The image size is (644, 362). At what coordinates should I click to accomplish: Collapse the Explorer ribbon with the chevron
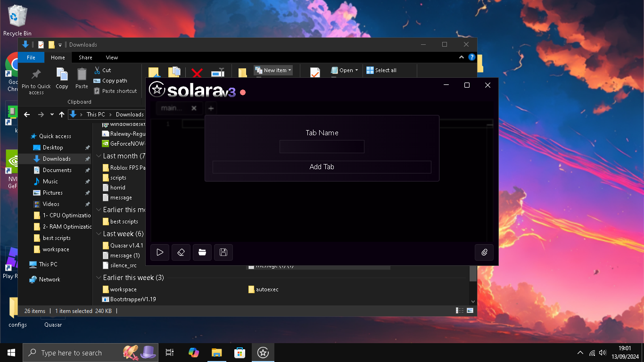(462, 58)
